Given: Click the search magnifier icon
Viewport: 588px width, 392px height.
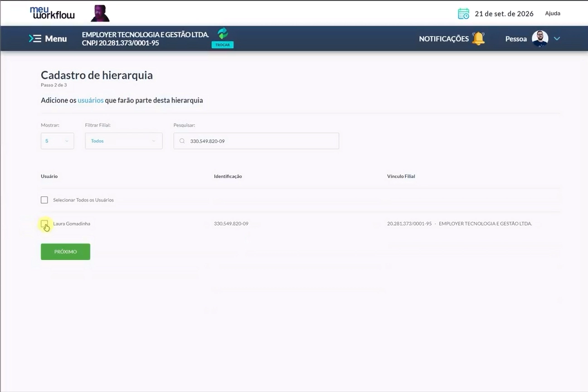Looking at the screenshot, I should pyautogui.click(x=182, y=141).
